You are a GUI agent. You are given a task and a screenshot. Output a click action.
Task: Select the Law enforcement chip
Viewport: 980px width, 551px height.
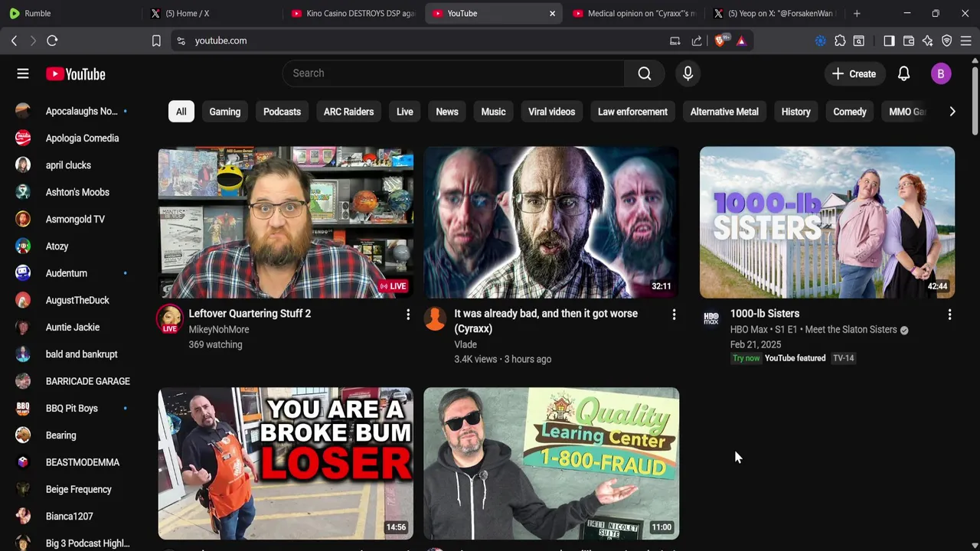click(x=632, y=112)
